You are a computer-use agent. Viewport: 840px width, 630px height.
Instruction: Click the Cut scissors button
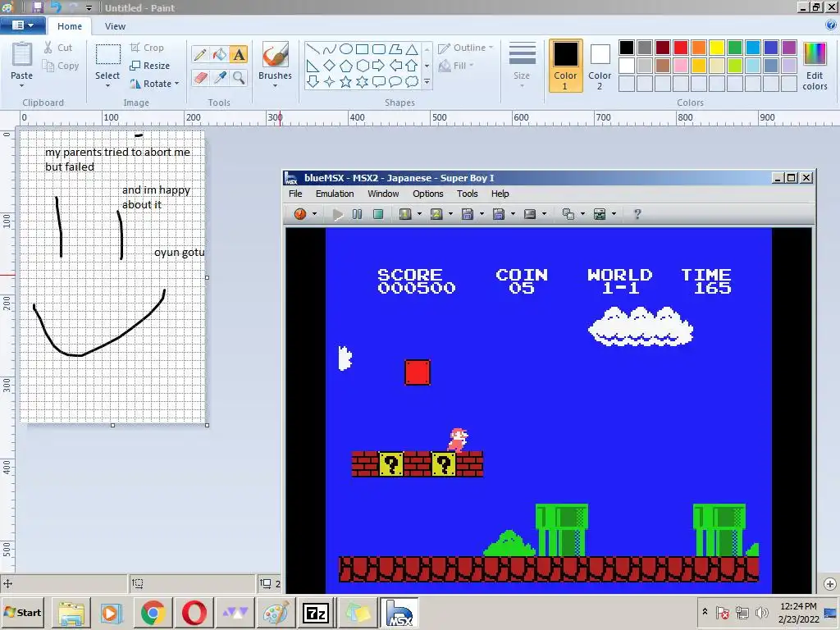click(58, 48)
